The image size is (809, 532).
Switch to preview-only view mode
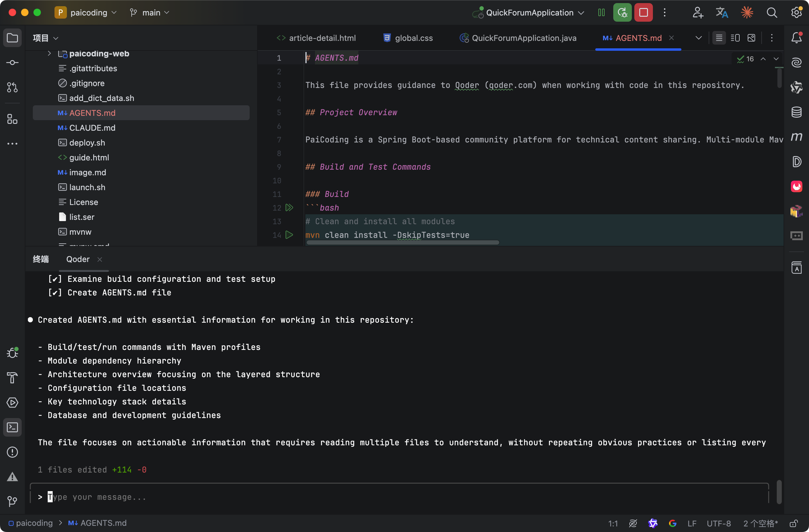tap(752, 38)
